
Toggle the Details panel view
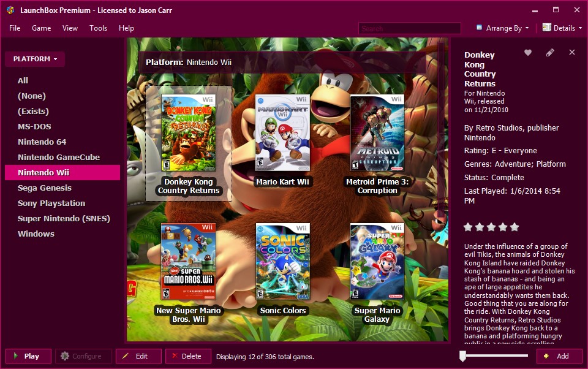click(559, 28)
